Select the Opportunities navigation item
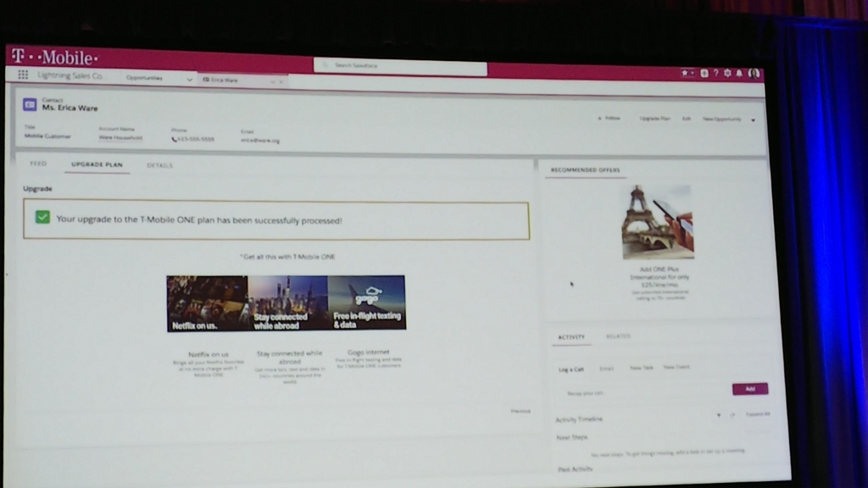Image resolution: width=868 pixels, height=488 pixels. (x=144, y=78)
